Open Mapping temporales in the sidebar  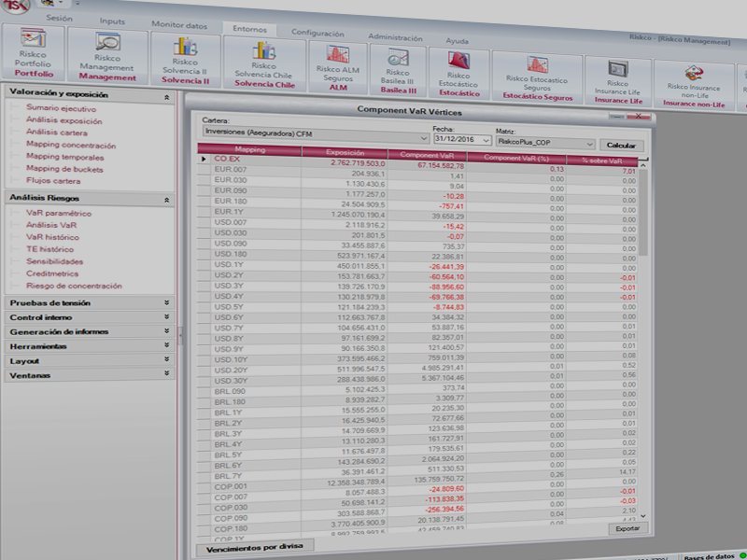pos(64,157)
